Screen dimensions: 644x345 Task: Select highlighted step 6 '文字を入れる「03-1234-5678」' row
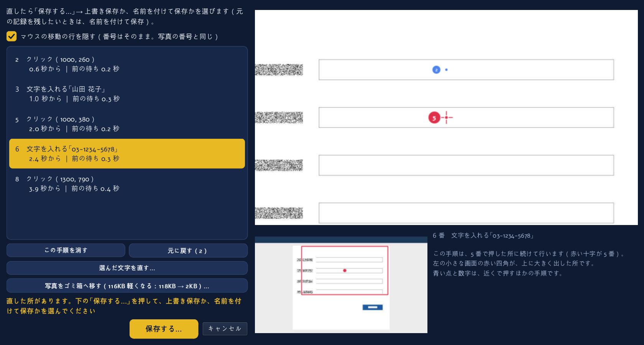[x=127, y=154]
